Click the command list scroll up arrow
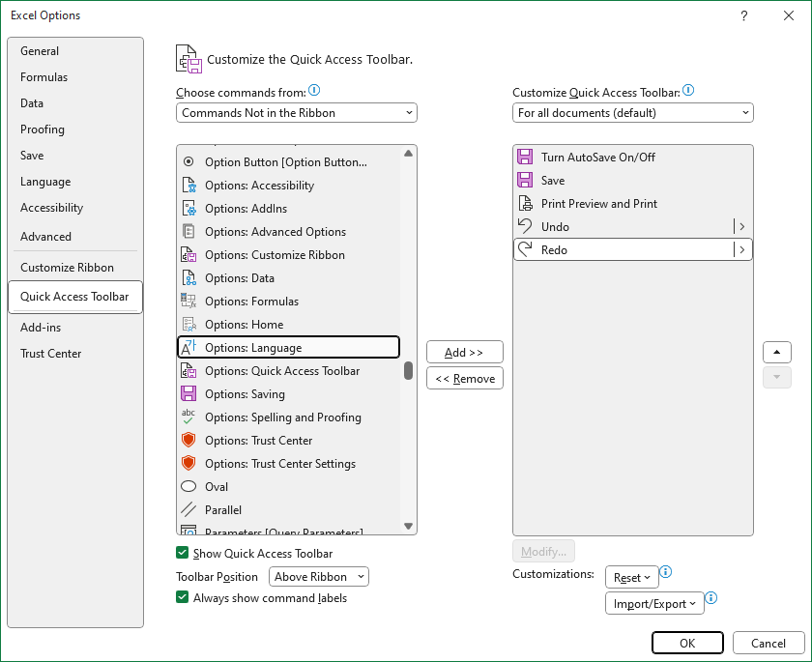This screenshot has width=812, height=662. [x=408, y=154]
